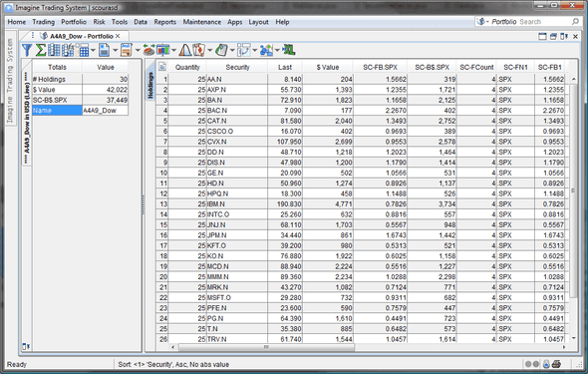Image resolution: width=588 pixels, height=374 pixels.
Task: Open the Tools menu
Action: point(120,22)
